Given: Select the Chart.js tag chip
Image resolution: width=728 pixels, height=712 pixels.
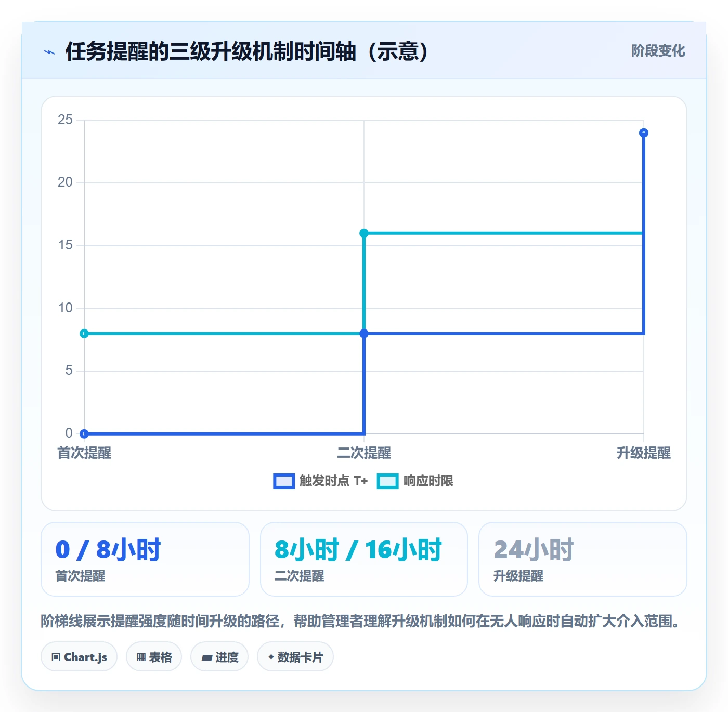Looking at the screenshot, I should coord(79,657).
